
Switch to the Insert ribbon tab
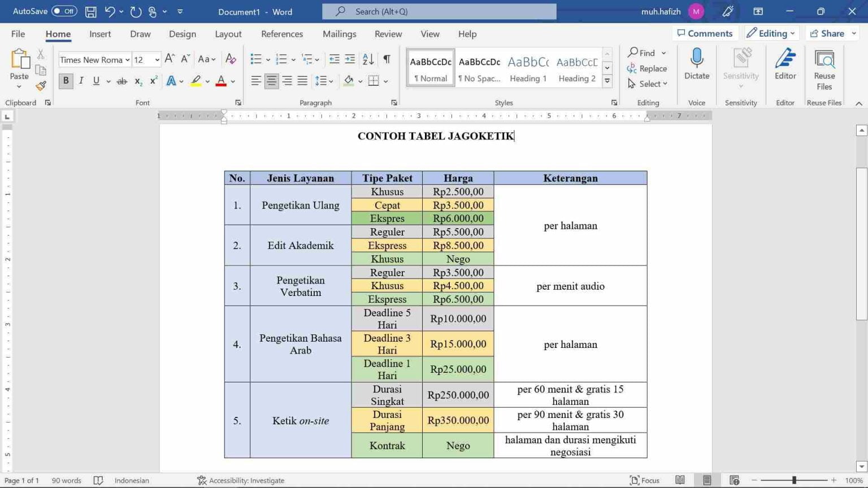[x=100, y=34]
